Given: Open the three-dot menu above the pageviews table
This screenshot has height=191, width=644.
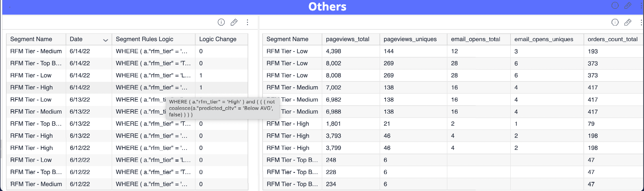Looking at the screenshot, I should tap(641, 22).
